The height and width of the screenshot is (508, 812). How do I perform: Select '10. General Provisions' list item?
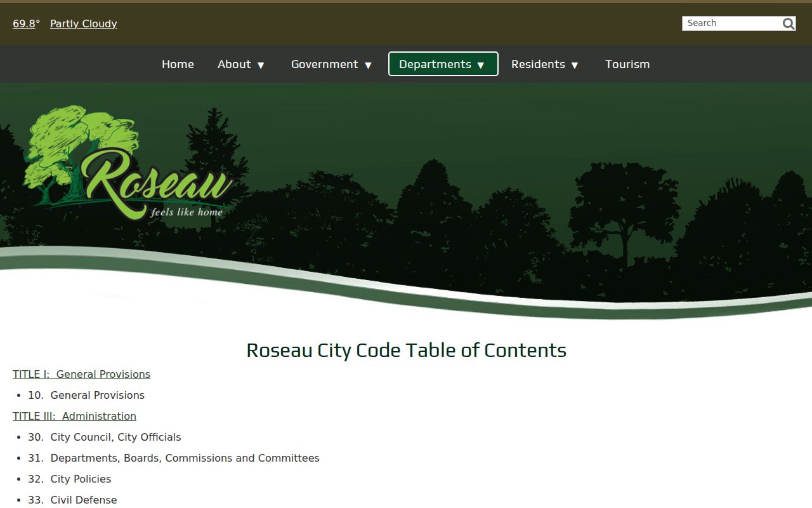(x=86, y=395)
